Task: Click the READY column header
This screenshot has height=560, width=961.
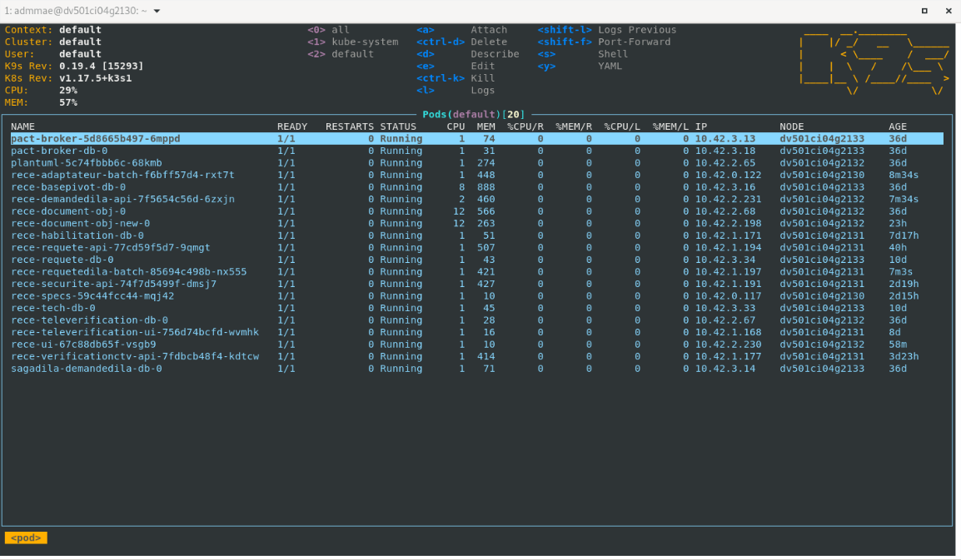Action: [x=292, y=126]
